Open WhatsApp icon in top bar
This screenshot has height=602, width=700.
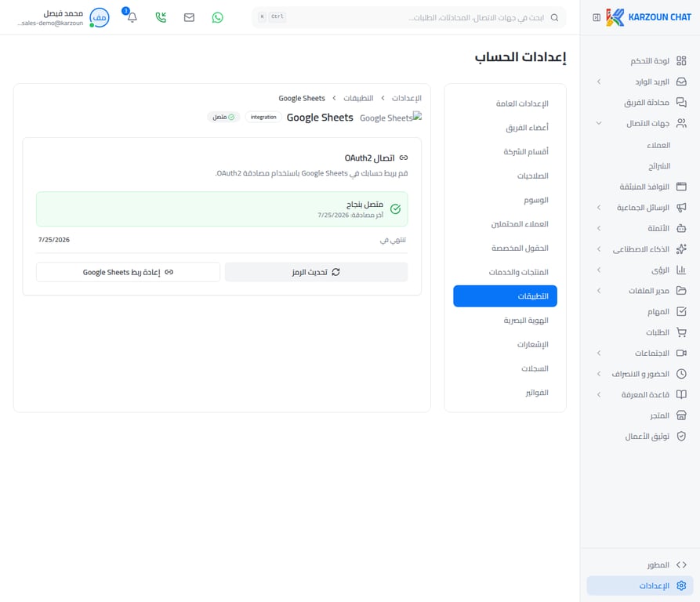tap(217, 17)
